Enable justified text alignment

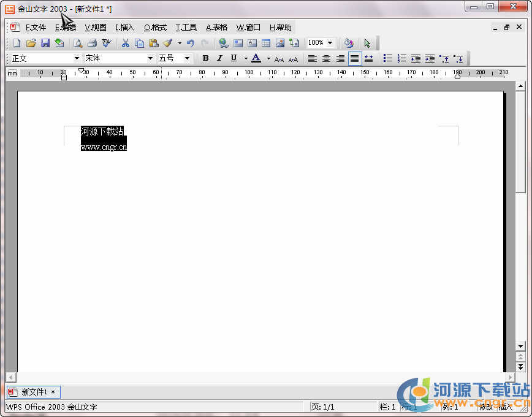(x=354, y=58)
